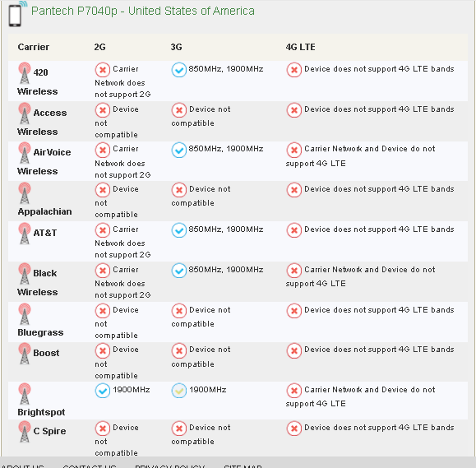Click the AirVoice Wireless 3G checkmark icon
Image resolution: width=476 pixels, height=468 pixels.
179,150
